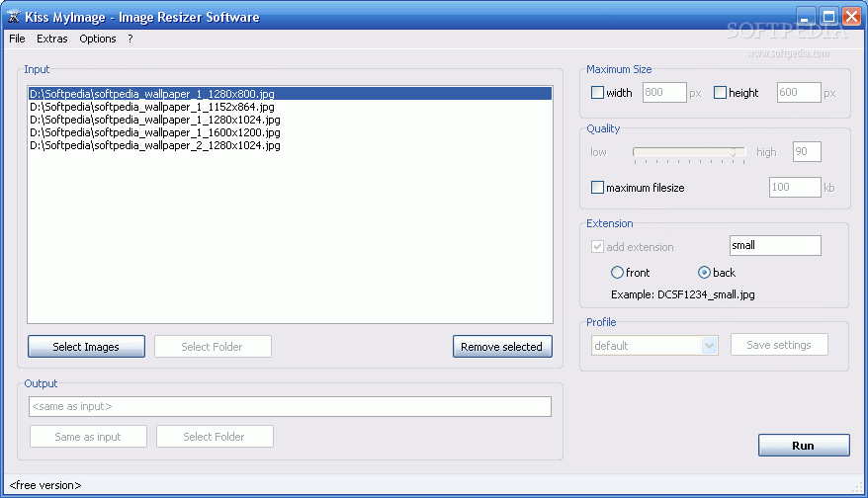Image resolution: width=868 pixels, height=498 pixels.
Task: Maximize the Kiss MyImage window
Action: tap(828, 17)
